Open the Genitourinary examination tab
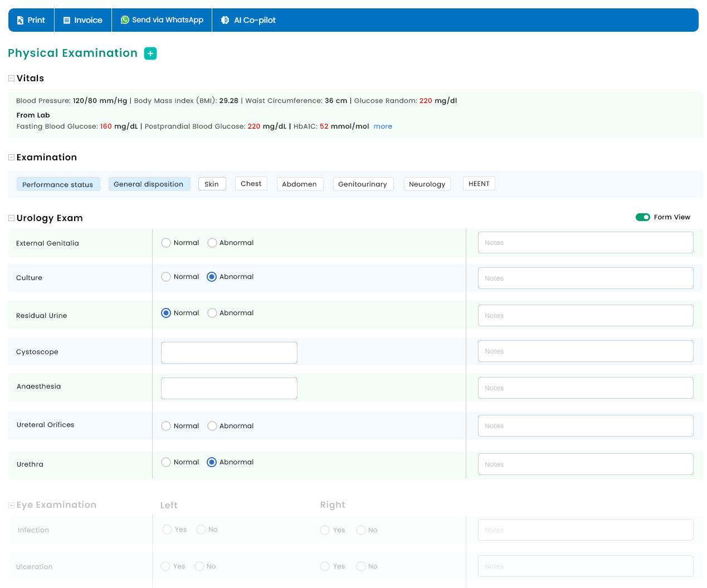Viewport: 707px width, 588px height. pyautogui.click(x=363, y=184)
